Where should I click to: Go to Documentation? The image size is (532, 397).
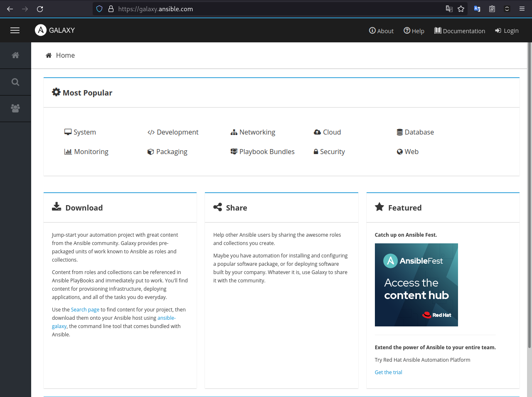coord(460,31)
